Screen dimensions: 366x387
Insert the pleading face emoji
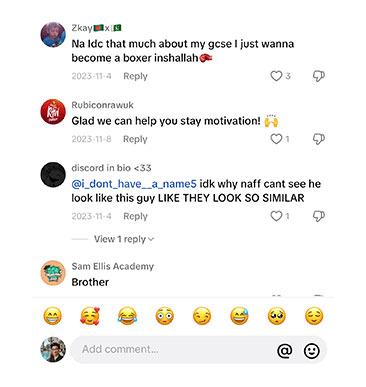point(277,316)
